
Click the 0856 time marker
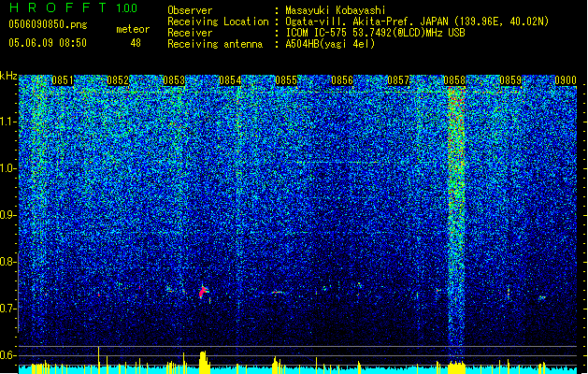pos(342,80)
